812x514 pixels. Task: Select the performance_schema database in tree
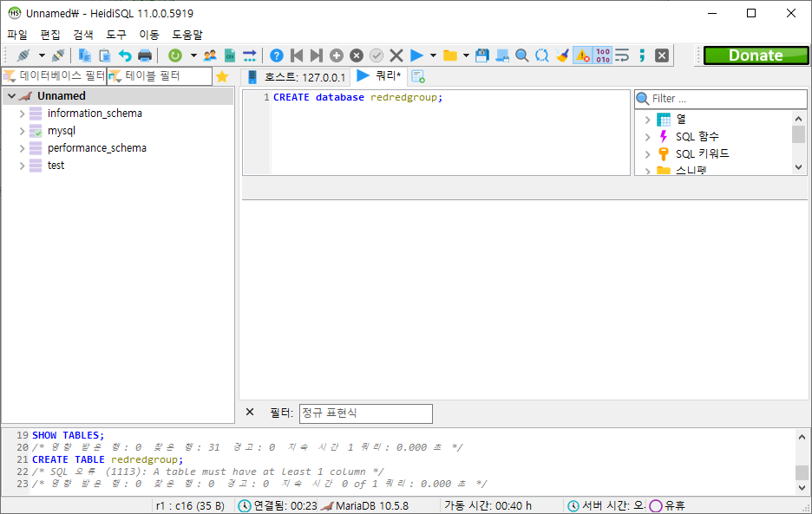pos(96,148)
